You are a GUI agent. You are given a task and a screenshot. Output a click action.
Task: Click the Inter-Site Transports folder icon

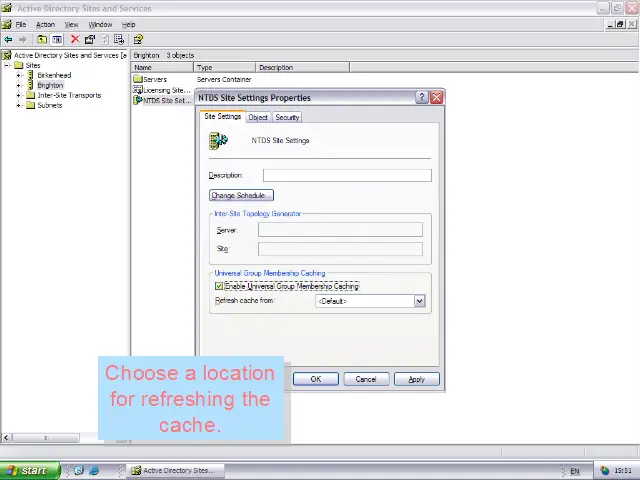point(31,95)
